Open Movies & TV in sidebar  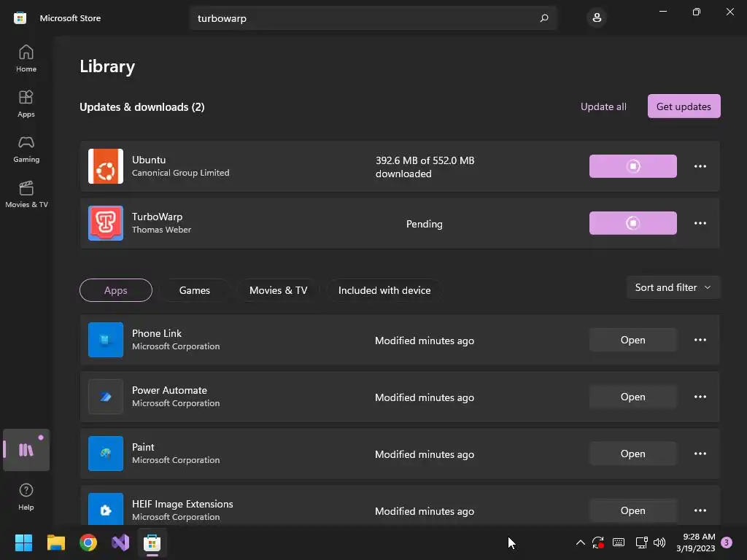(x=26, y=194)
